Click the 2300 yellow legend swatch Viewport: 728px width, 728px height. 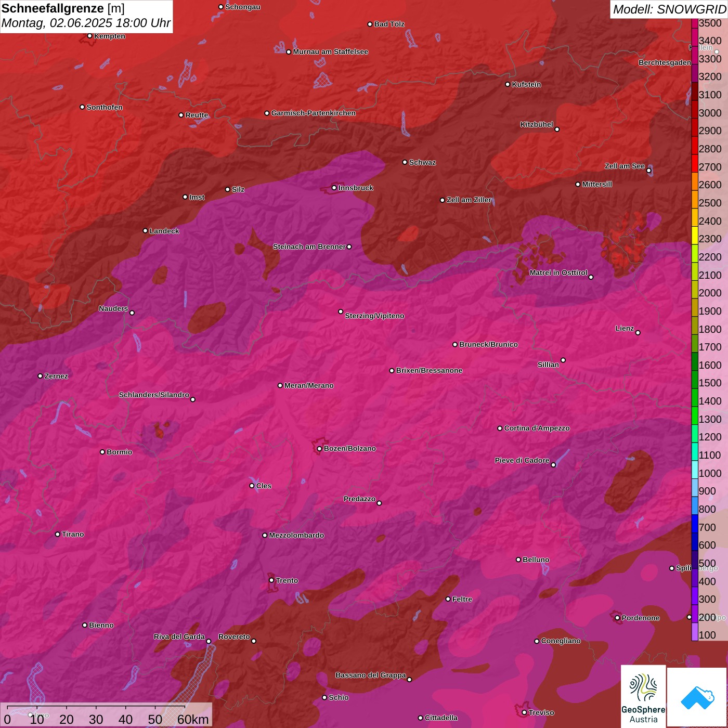[x=695, y=235]
